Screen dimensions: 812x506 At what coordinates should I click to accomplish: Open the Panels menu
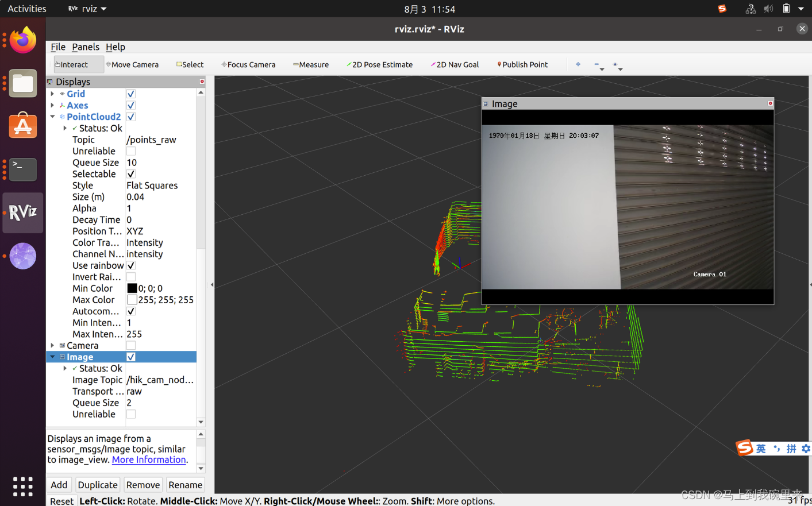tap(86, 47)
